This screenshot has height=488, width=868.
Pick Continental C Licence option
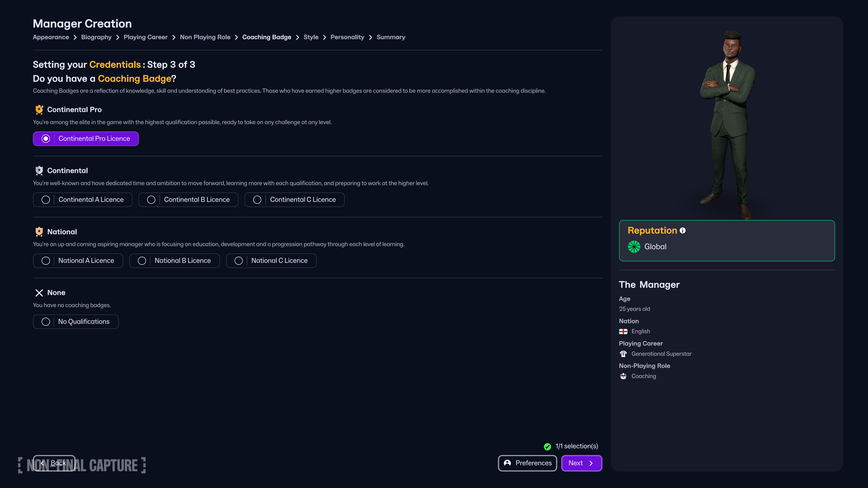point(294,200)
